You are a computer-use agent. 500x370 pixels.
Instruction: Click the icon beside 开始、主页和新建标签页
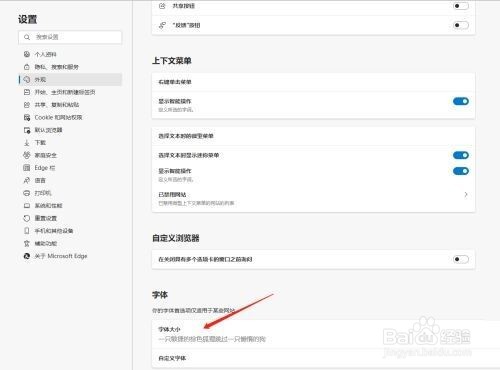(27, 92)
